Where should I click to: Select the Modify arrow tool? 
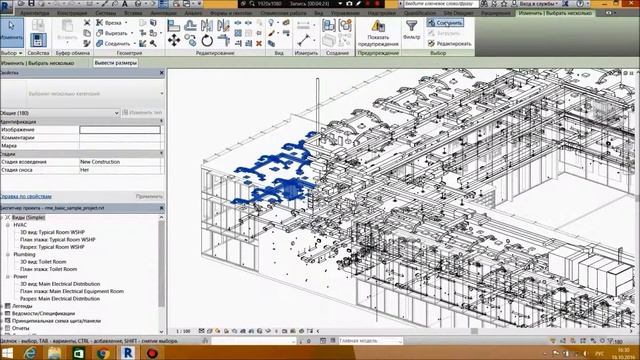tap(12, 32)
